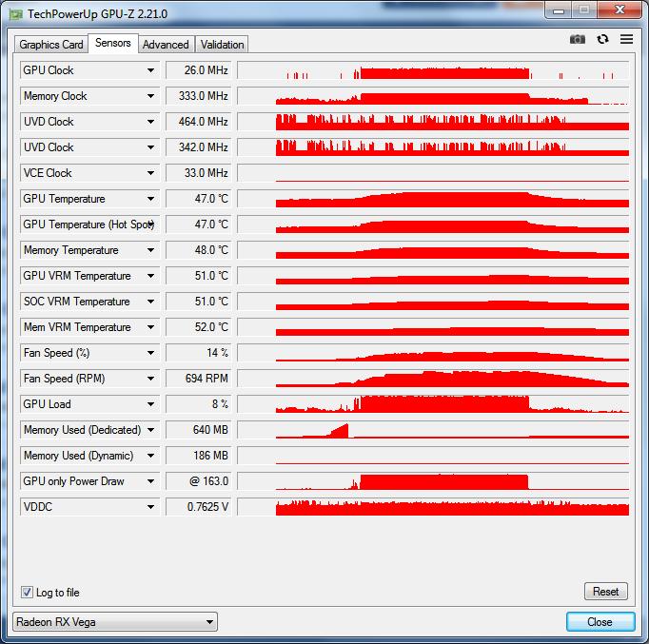Expand the GPU Load dropdown
Screen dimensions: 649x644
(150, 404)
